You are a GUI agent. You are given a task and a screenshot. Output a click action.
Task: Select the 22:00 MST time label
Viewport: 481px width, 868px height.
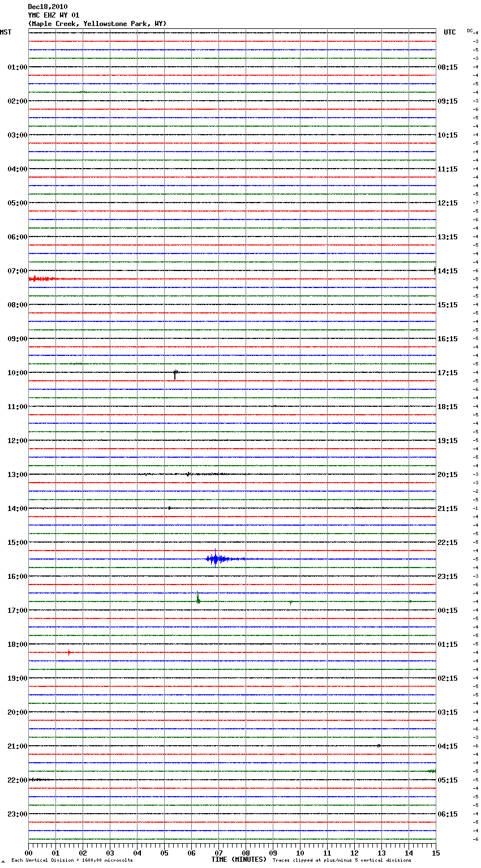click(x=17, y=780)
